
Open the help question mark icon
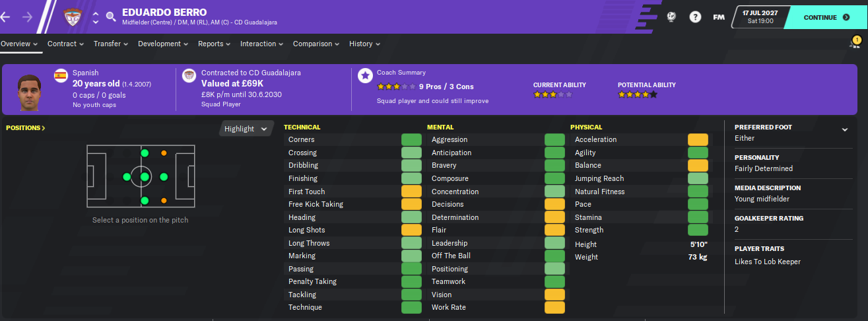point(695,17)
